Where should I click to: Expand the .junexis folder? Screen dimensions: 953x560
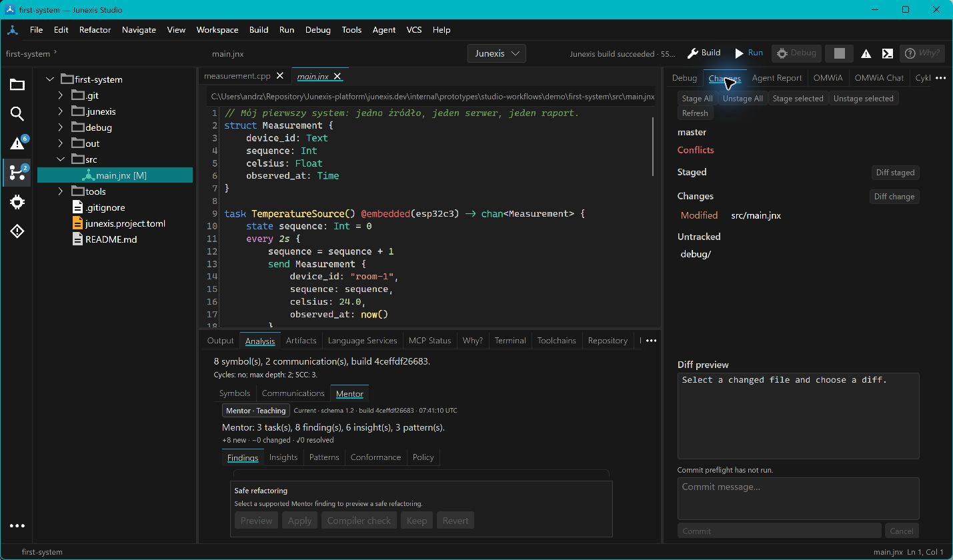[x=61, y=111]
